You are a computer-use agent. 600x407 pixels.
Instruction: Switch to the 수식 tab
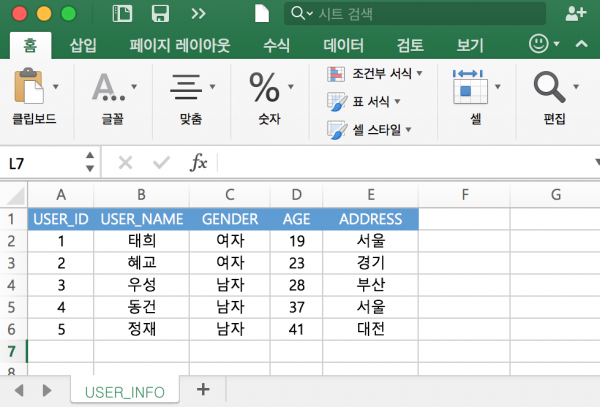tap(276, 46)
